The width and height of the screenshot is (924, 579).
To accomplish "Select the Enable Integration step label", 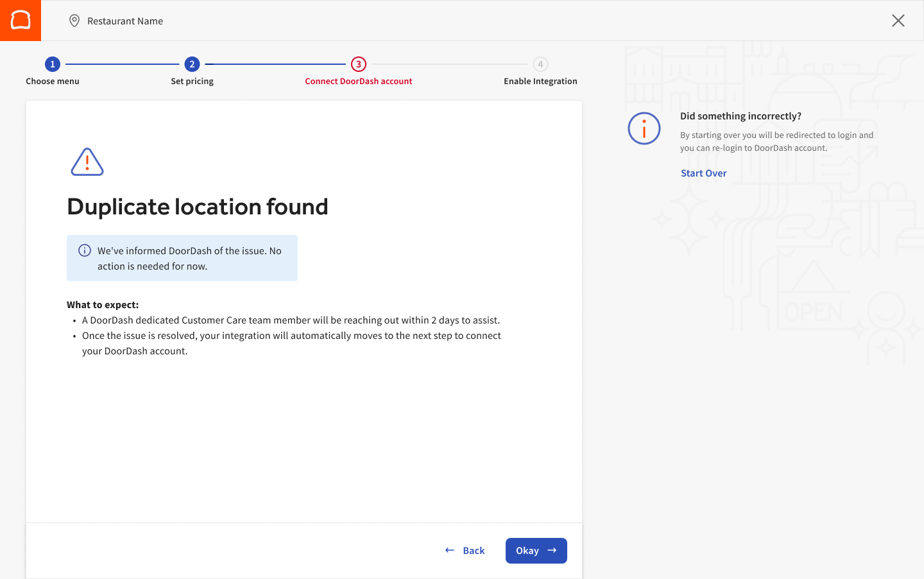I will point(540,82).
